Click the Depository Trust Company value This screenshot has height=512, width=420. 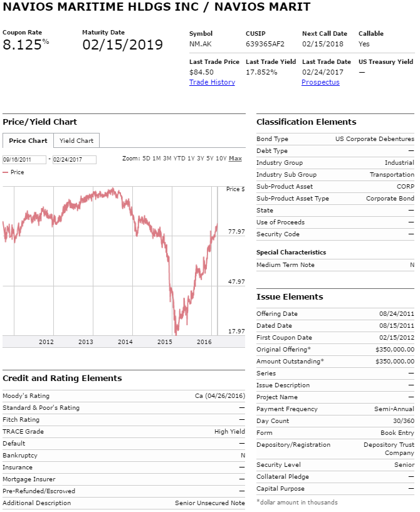coord(389,449)
